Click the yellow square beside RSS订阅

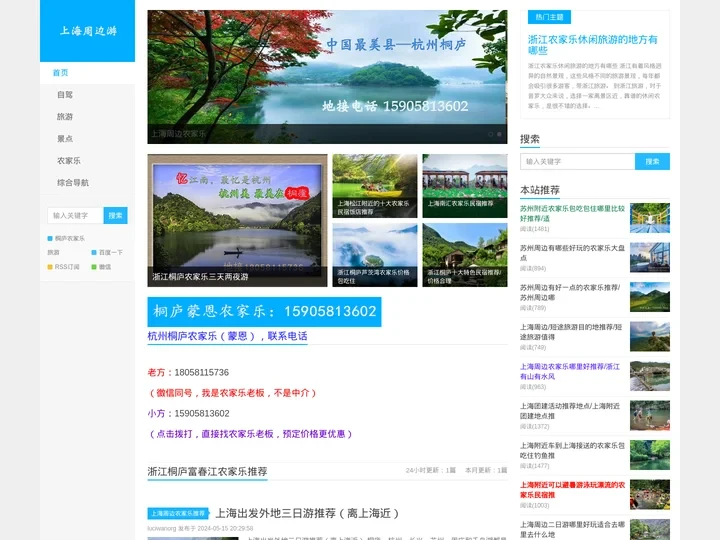pos(50,267)
